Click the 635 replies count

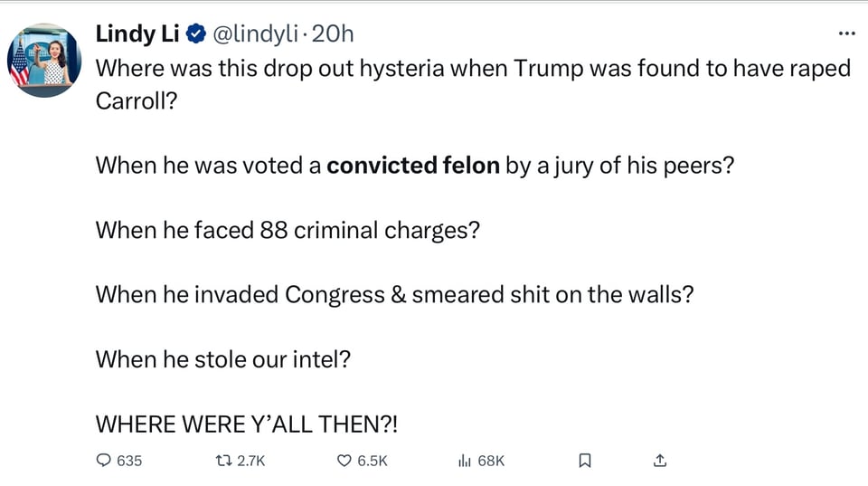(129, 461)
